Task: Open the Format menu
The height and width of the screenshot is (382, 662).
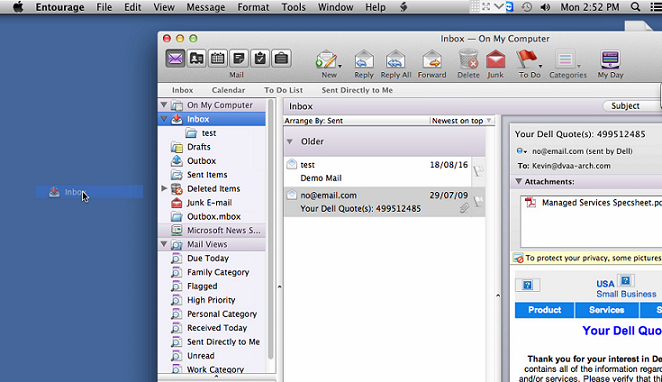Action: (x=253, y=7)
